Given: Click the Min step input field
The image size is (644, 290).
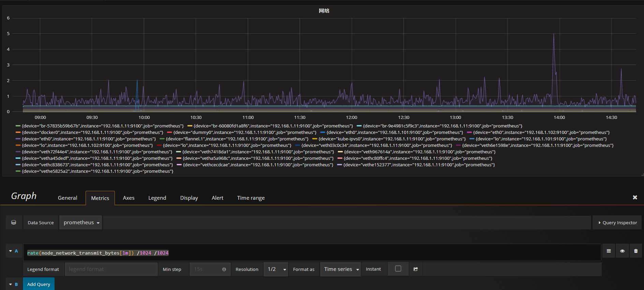Looking at the screenshot, I should click(210, 269).
